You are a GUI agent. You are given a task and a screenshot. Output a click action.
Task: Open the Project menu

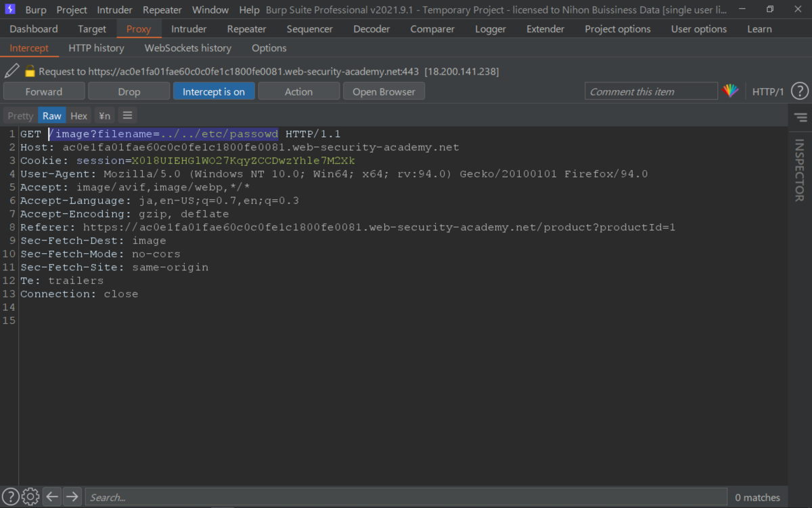click(x=72, y=10)
